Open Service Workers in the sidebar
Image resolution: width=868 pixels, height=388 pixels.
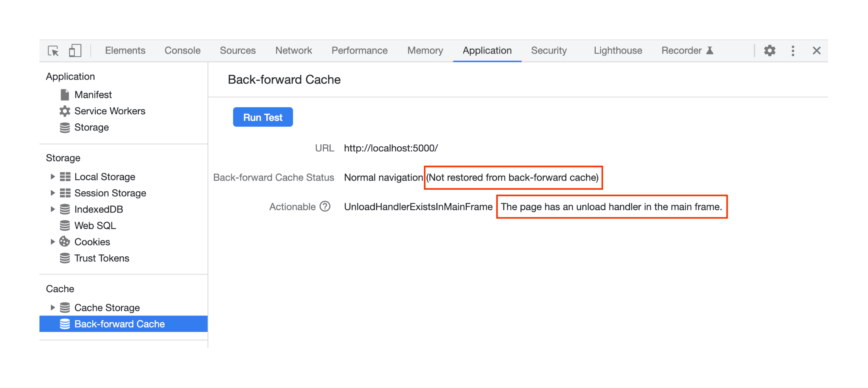click(x=110, y=111)
